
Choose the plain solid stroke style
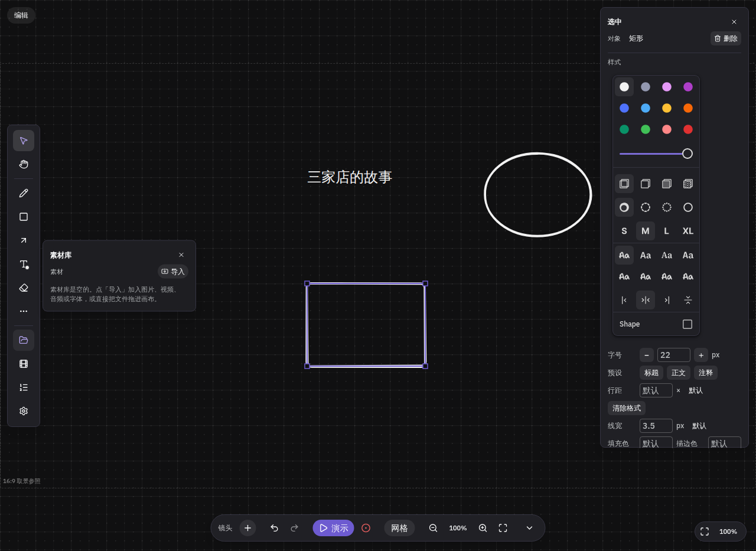[x=688, y=207]
